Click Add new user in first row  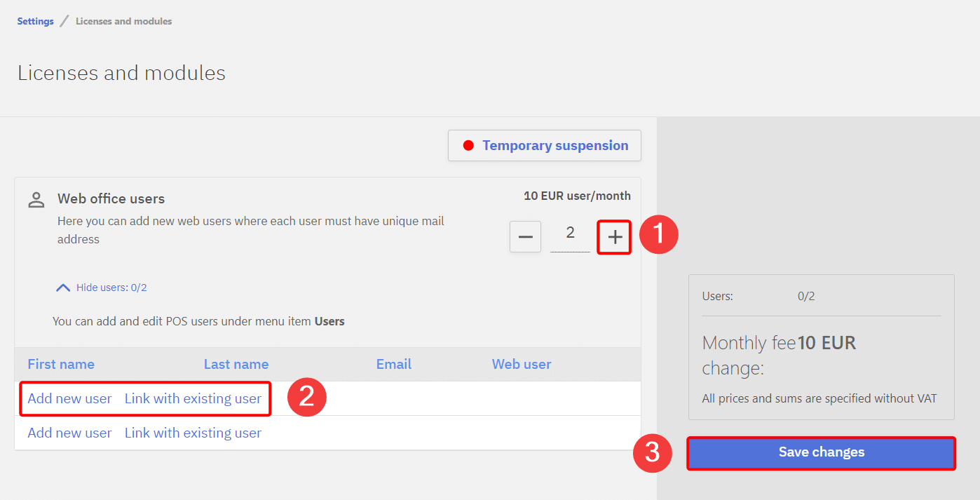point(69,398)
